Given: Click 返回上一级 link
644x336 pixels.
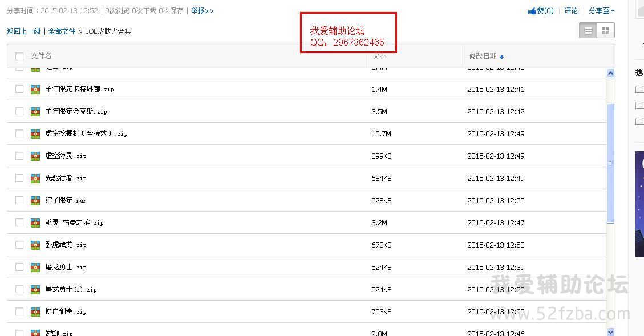Looking at the screenshot, I should pos(23,31).
